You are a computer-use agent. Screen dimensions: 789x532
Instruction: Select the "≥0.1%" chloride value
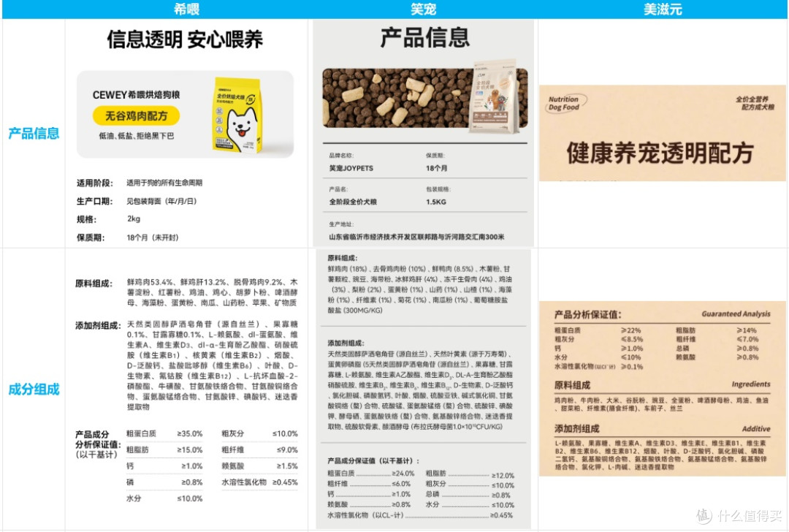632,366
